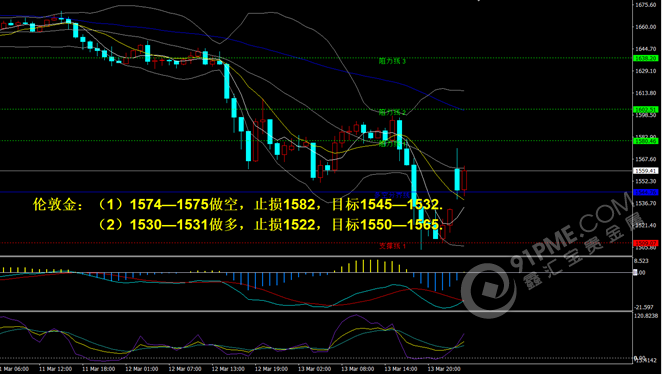The width and height of the screenshot is (662, 375).
Task: Click the MACD panel 8.523 scale value
Action: coord(641,261)
